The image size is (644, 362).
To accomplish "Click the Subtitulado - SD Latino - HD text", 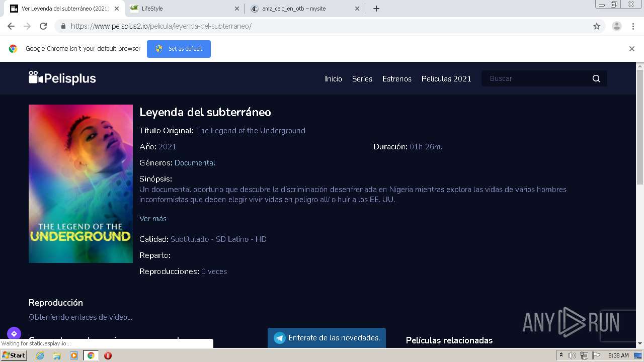I will (x=218, y=239).
